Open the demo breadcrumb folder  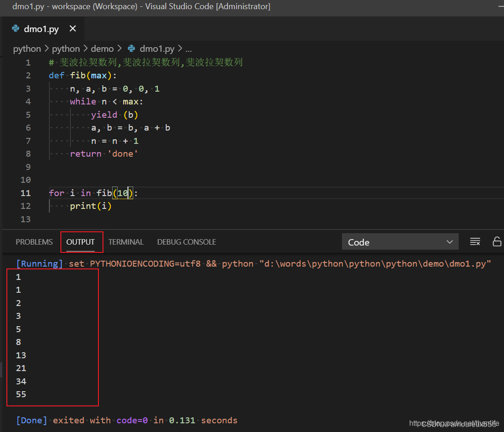click(102, 49)
